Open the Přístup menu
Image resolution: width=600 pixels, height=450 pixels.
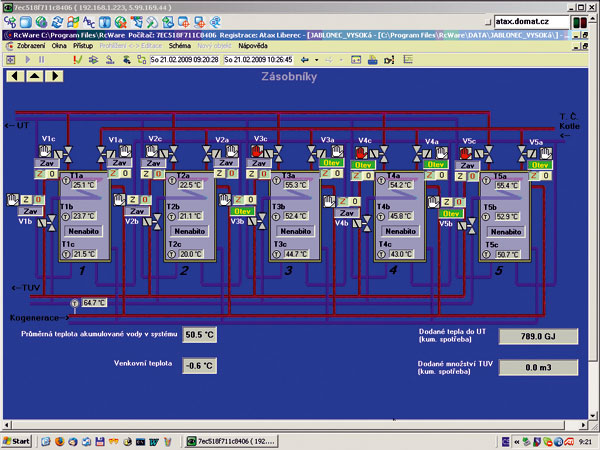click(x=83, y=46)
